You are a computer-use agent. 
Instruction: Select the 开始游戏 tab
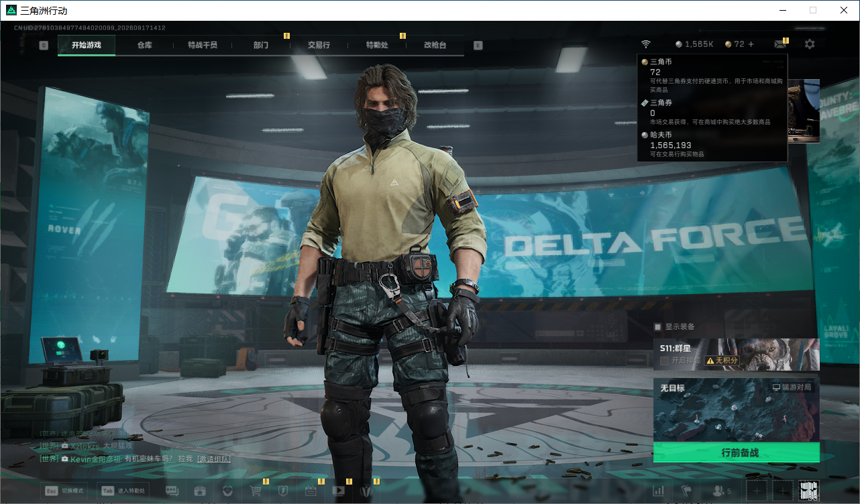87,45
